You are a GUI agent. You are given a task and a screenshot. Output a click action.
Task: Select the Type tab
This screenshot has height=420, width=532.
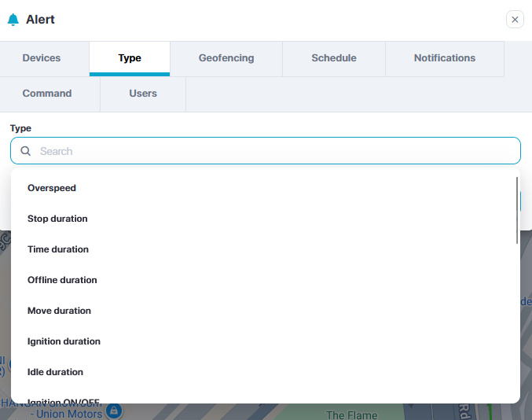(x=130, y=58)
